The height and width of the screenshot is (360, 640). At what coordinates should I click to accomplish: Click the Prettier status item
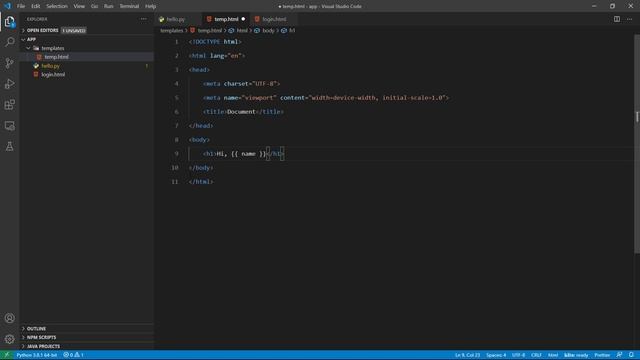click(602, 355)
